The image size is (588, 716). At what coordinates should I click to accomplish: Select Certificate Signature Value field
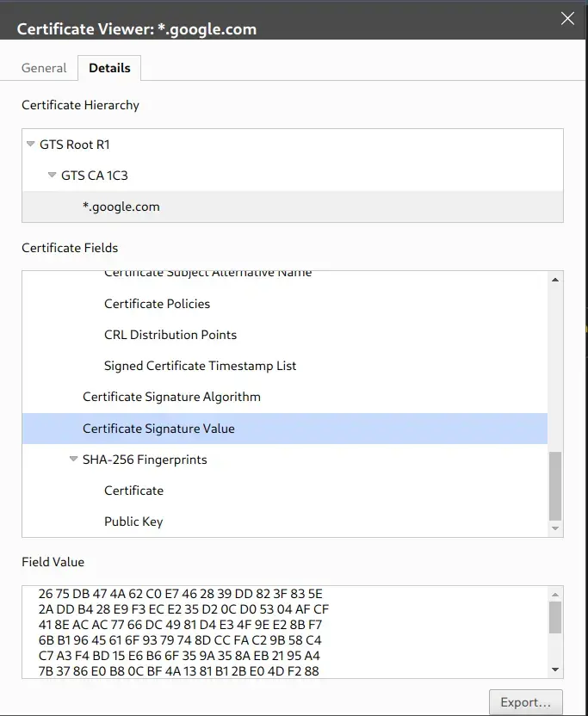(x=285, y=429)
